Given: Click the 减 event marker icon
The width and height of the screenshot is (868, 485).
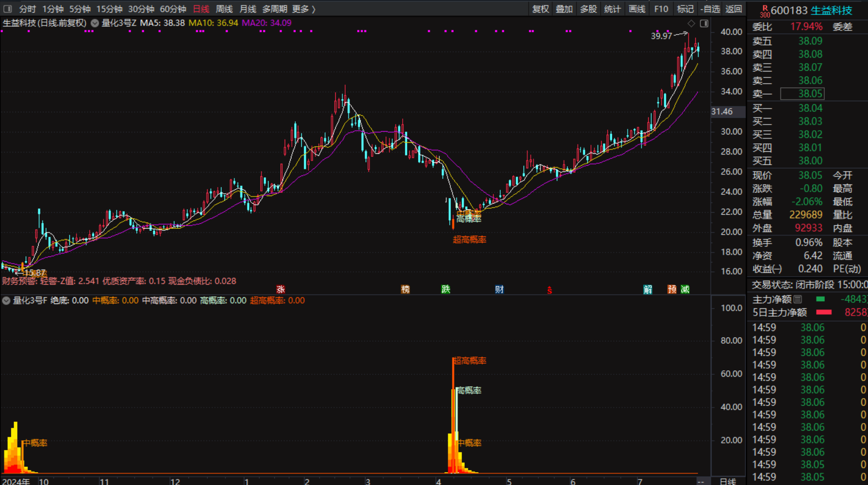Looking at the screenshot, I should coord(685,290).
